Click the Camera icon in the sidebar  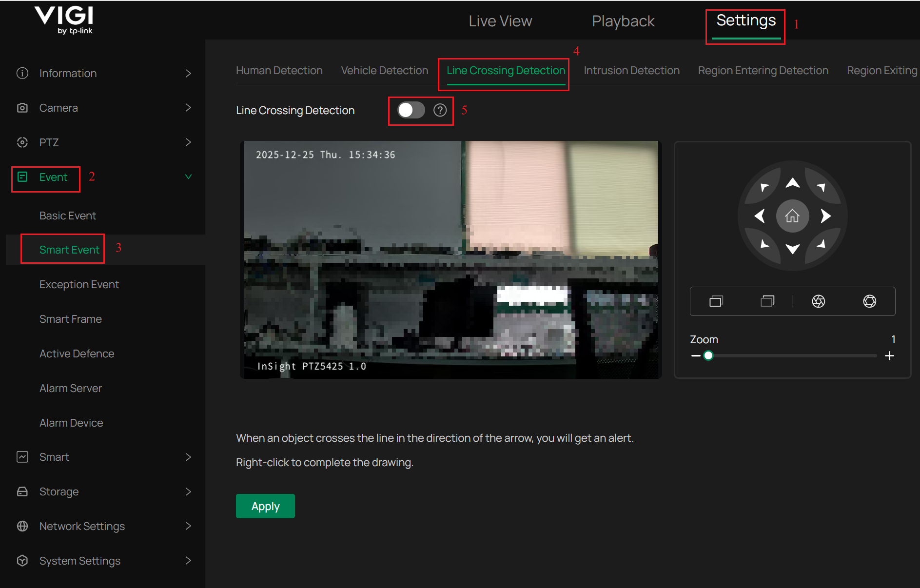click(22, 107)
